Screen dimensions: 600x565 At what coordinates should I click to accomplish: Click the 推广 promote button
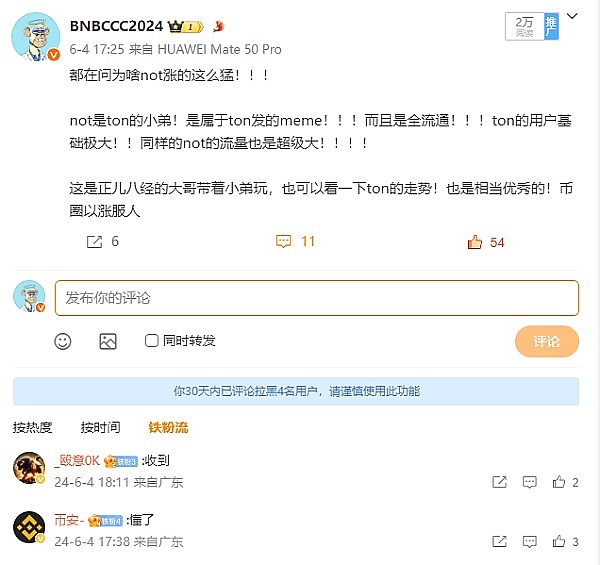[551, 26]
